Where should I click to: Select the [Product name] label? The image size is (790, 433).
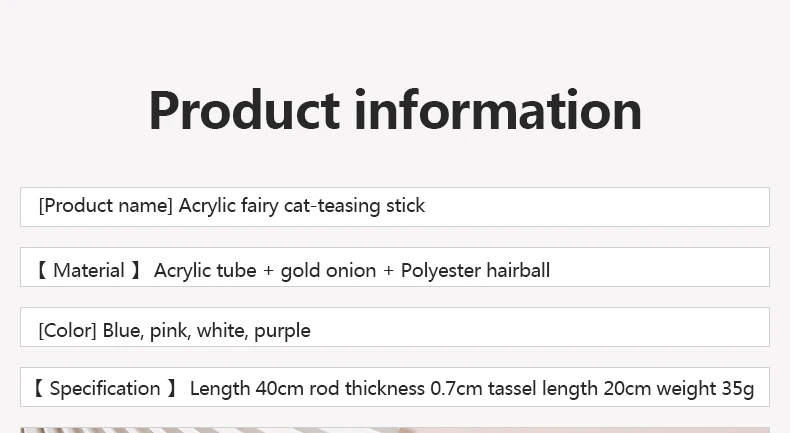[106, 206]
